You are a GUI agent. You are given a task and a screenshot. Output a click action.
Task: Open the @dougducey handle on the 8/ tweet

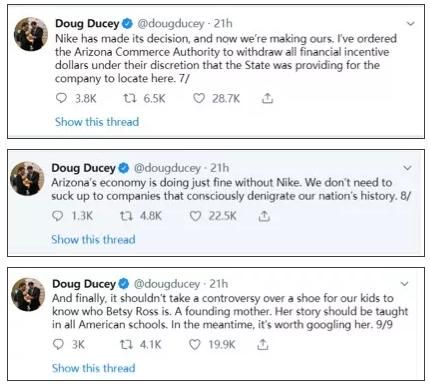pos(167,168)
